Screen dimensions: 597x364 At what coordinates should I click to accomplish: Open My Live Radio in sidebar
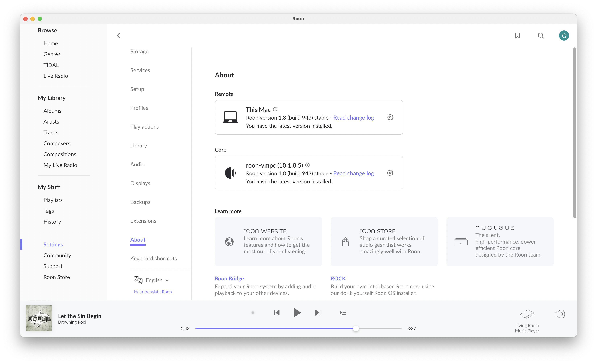60,165
